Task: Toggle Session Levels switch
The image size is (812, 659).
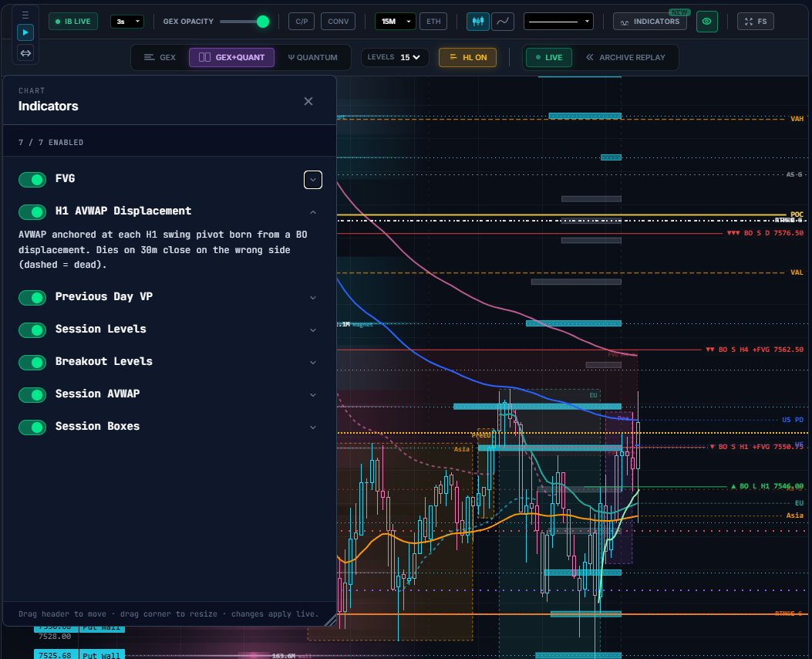Action: click(32, 330)
